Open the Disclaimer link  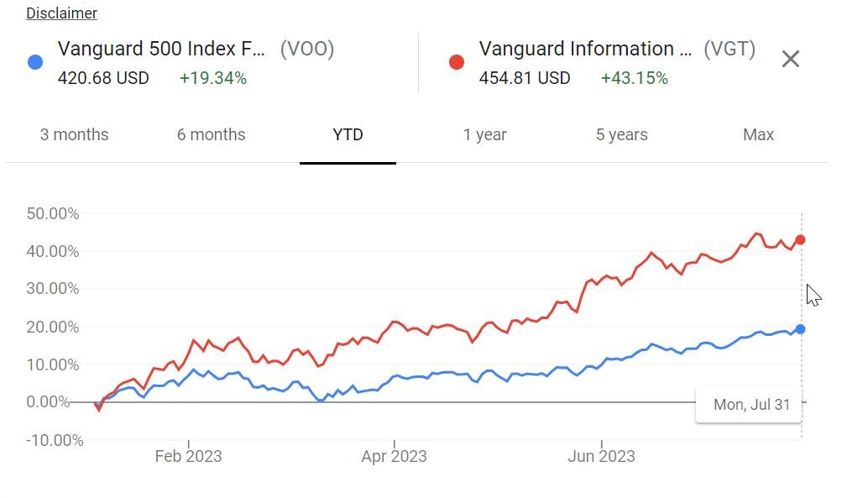pyautogui.click(x=61, y=13)
